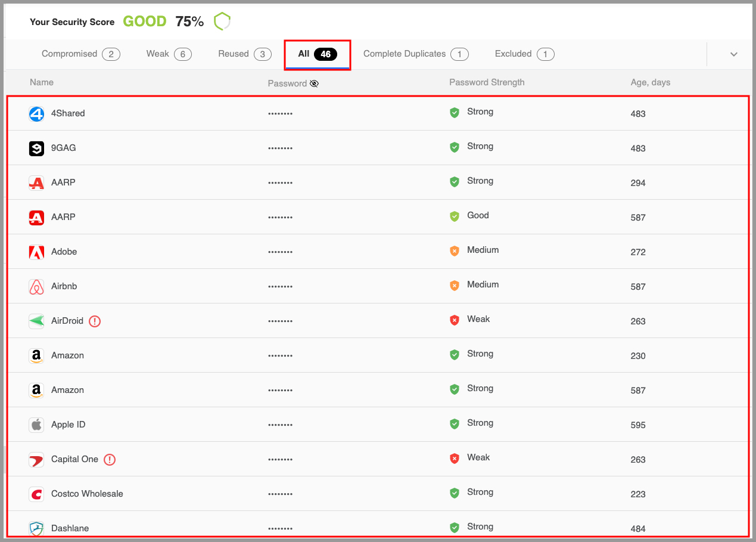Viewport: 756px width, 542px height.
Task: Click the Apple ID logo icon
Action: coord(36,425)
